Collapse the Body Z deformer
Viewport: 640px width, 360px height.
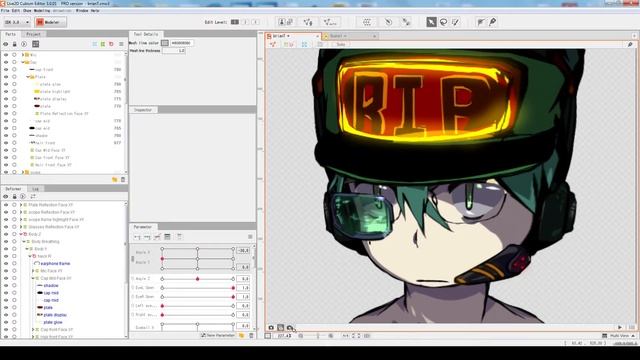(21, 234)
